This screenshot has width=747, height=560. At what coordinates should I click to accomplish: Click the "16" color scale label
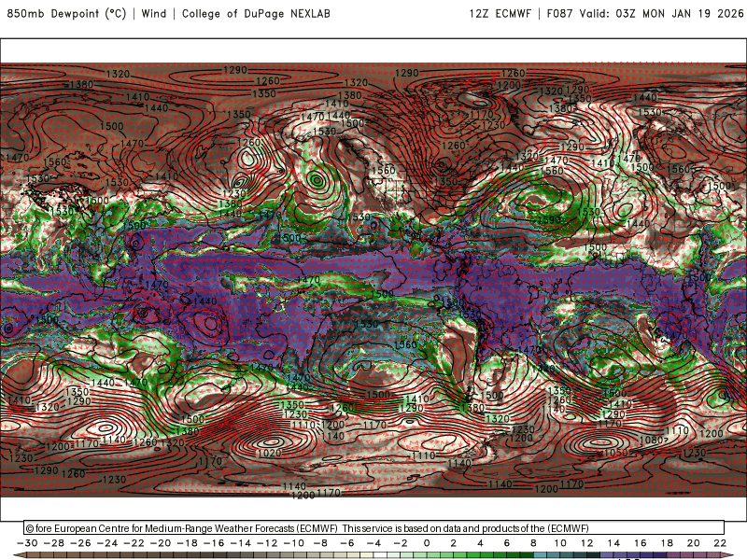pos(641,543)
